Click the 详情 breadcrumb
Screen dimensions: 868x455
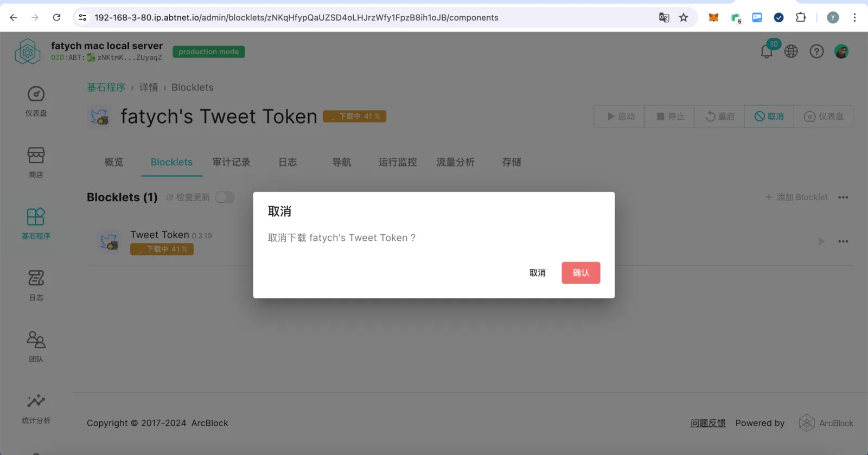point(149,87)
